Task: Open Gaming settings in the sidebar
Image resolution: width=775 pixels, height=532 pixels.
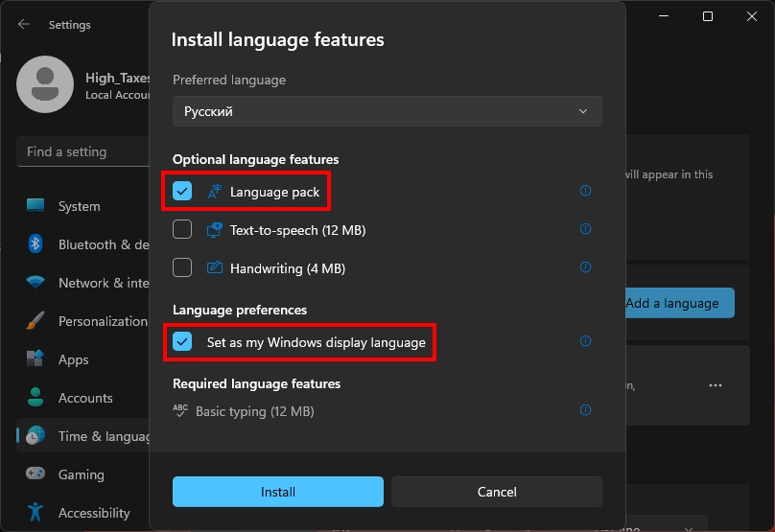Action: click(x=81, y=474)
